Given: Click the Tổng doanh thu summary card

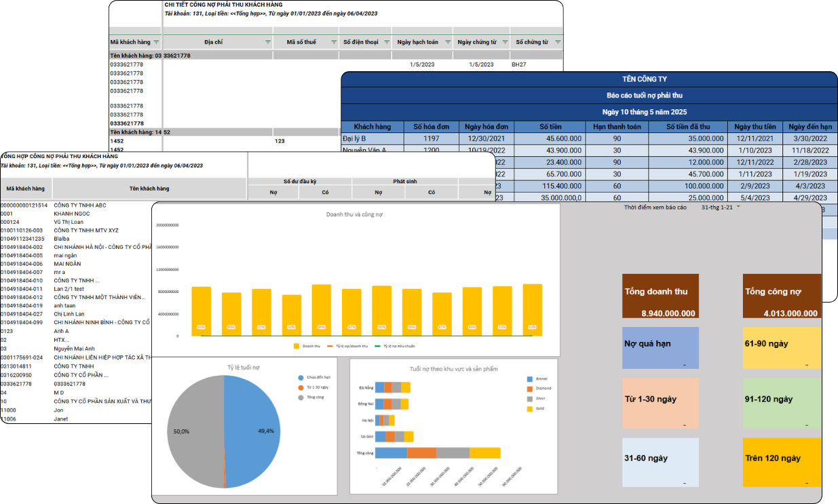Looking at the screenshot, I should pos(660,297).
